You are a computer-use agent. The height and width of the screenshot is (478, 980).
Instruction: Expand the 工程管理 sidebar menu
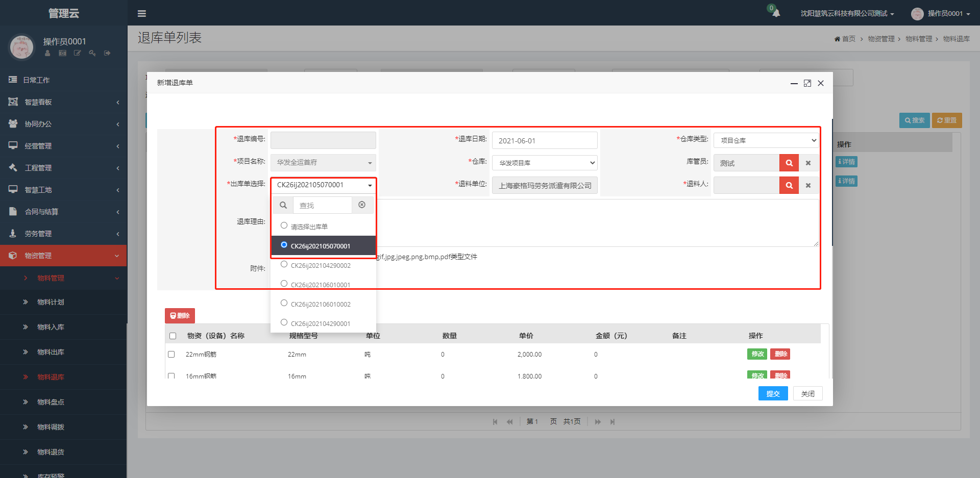click(63, 168)
